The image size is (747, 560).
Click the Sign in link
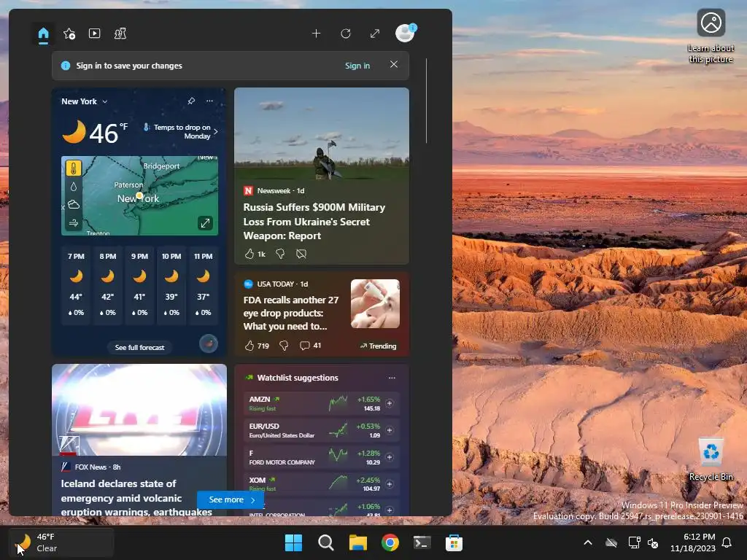click(357, 66)
